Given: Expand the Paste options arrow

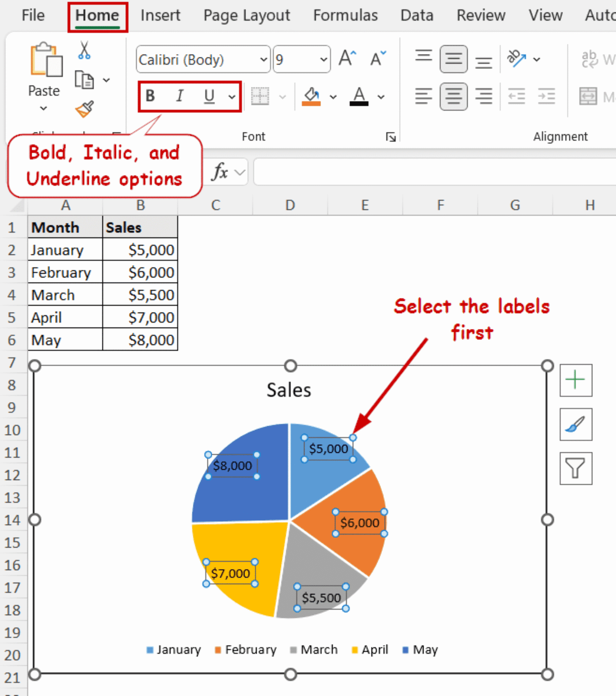Looking at the screenshot, I should [43, 109].
